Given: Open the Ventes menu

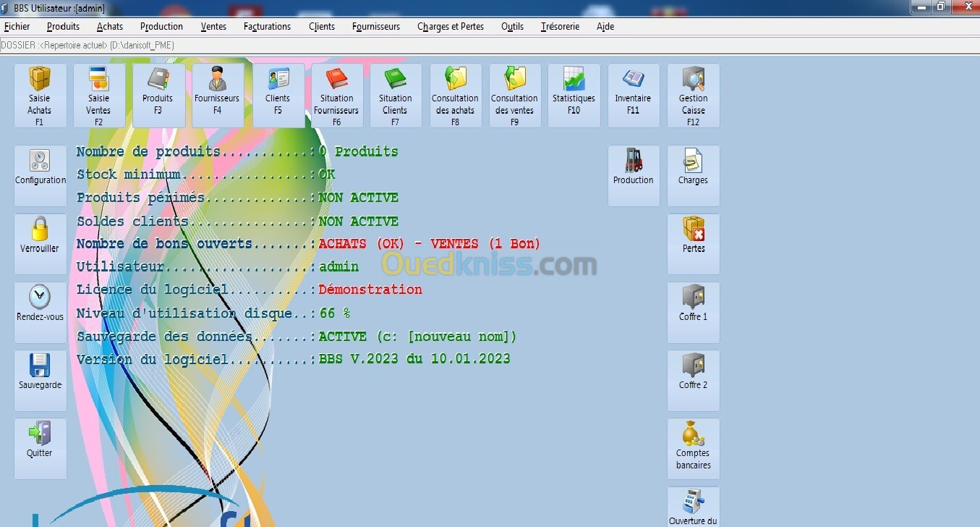Looking at the screenshot, I should pos(213,27).
